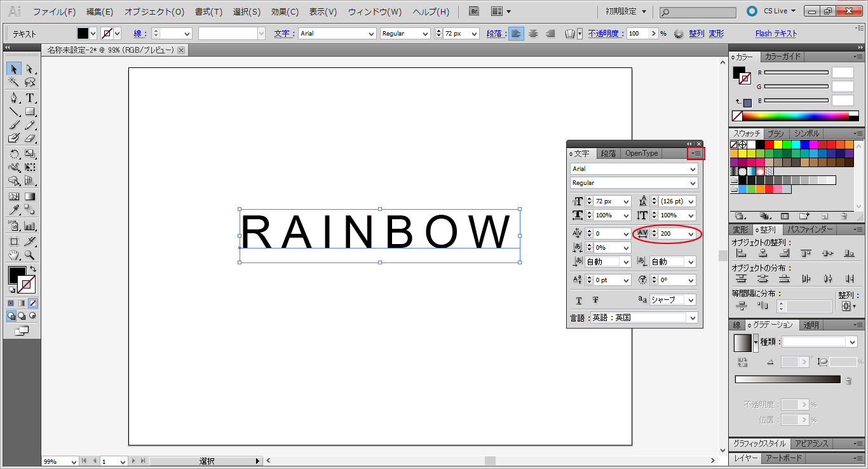Screen dimensions: 868x469
Task: Select the Type tool in the toolbox
Action: click(x=30, y=98)
